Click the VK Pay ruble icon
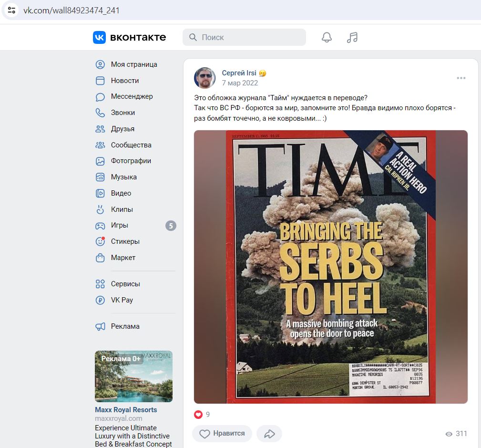The image size is (481, 448). tap(100, 300)
